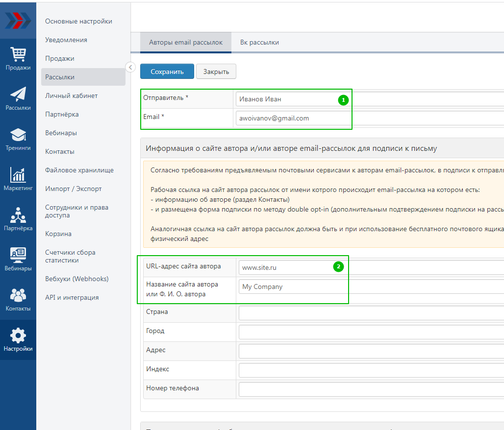
Task: Click the Отправитель name input field
Action: click(x=284, y=99)
